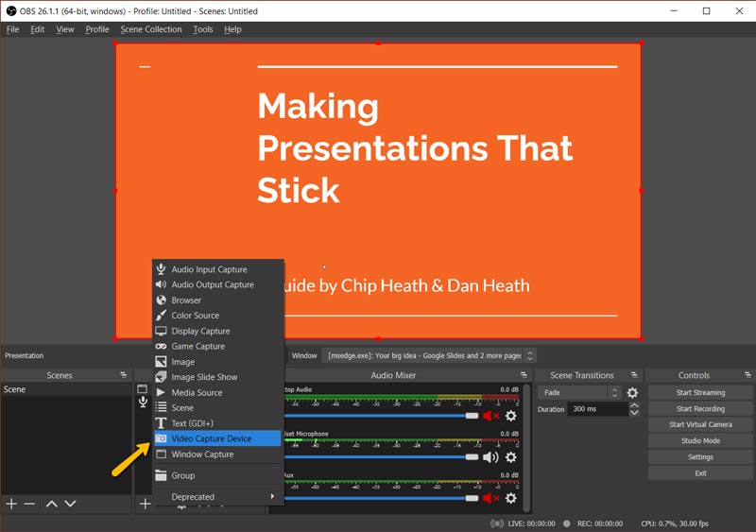Add a new scene with plus
Image resolution: width=756 pixels, height=532 pixels.
tap(11, 504)
